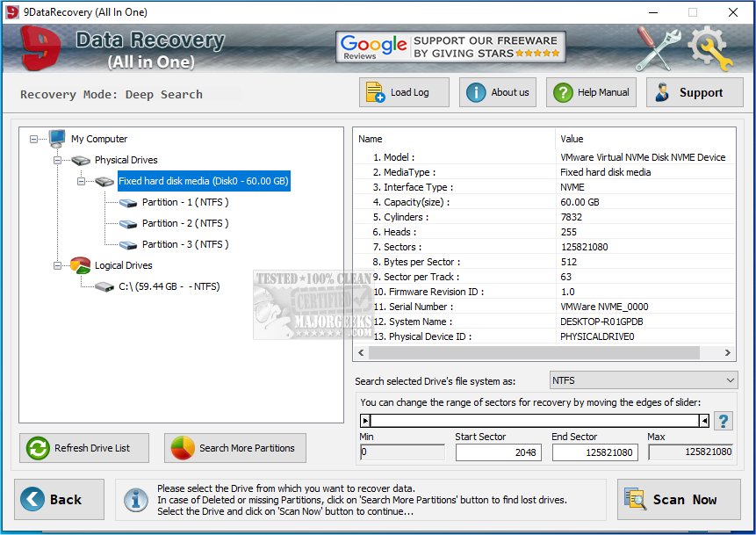Screen dimensions: 756x535
Task: Click the Start Sector input field
Action: tap(499, 452)
